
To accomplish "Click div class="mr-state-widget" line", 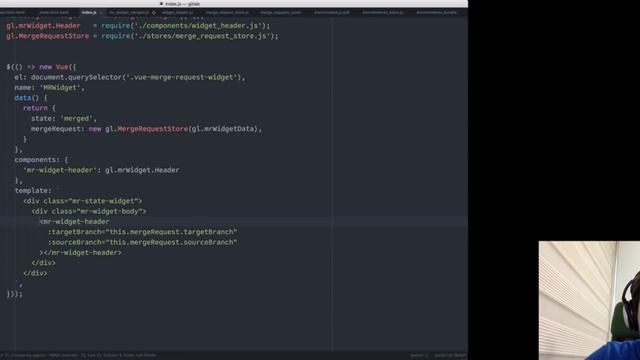I will (x=82, y=201).
